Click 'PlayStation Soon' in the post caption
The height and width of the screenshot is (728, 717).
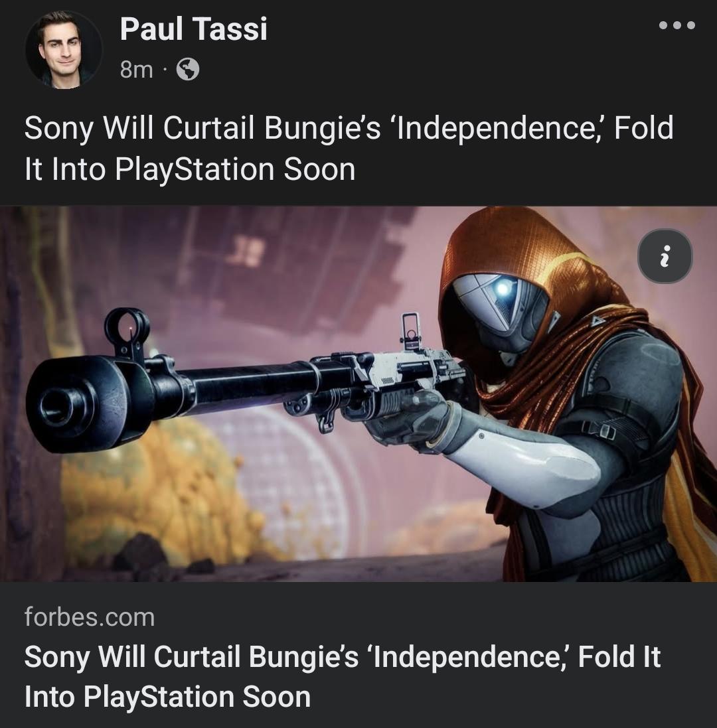[x=235, y=169]
